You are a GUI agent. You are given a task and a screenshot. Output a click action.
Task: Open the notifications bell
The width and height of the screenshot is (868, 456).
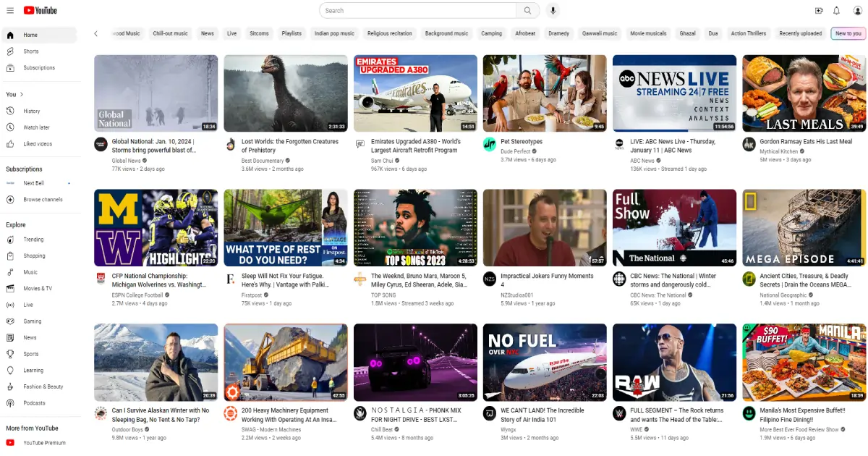point(837,10)
